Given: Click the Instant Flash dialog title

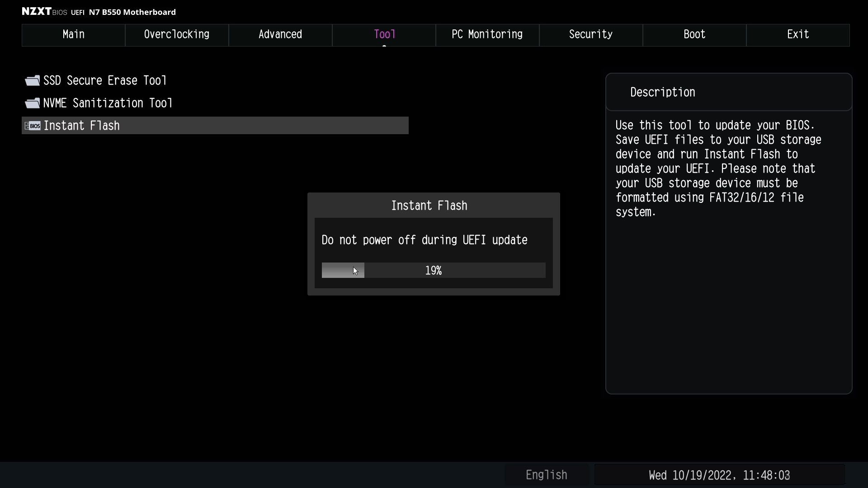Looking at the screenshot, I should [x=429, y=206].
